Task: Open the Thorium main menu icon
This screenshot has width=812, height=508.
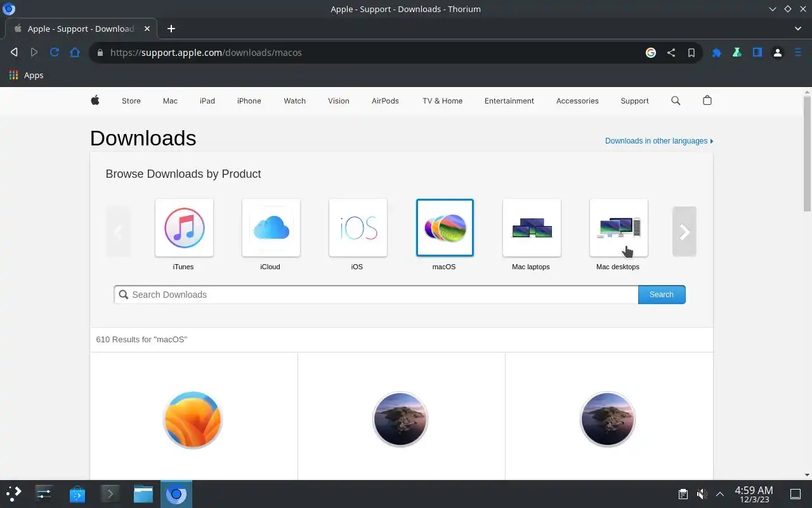Action: tap(798, 53)
